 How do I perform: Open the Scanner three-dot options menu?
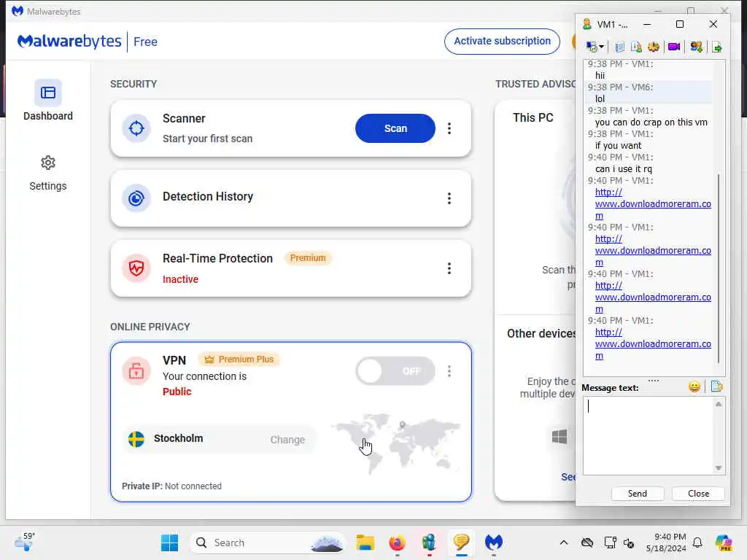(449, 128)
